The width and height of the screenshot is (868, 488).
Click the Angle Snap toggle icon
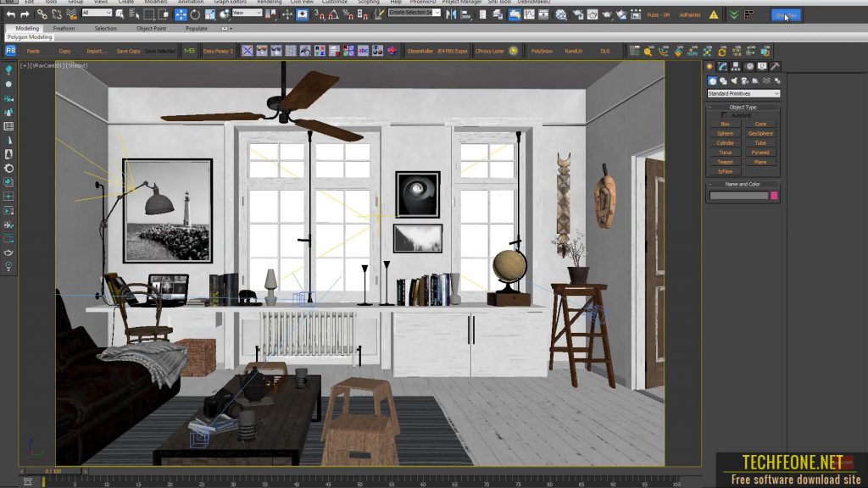click(333, 15)
